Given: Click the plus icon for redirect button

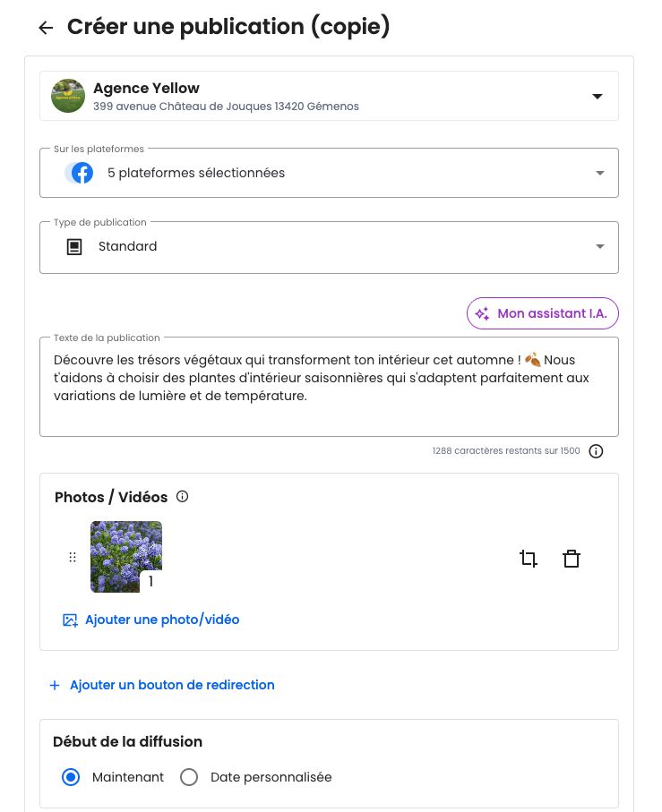Looking at the screenshot, I should click(55, 685).
